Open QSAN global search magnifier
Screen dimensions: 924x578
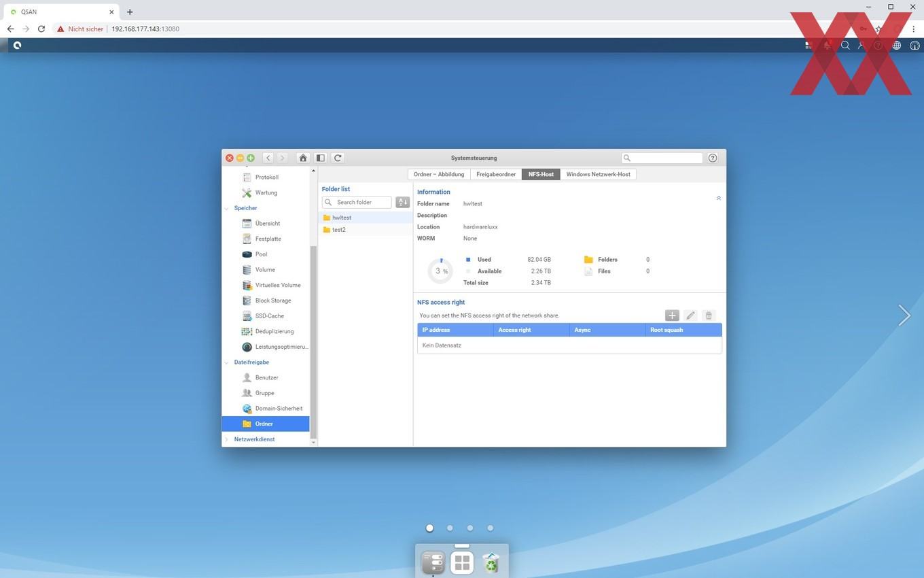click(x=845, y=46)
